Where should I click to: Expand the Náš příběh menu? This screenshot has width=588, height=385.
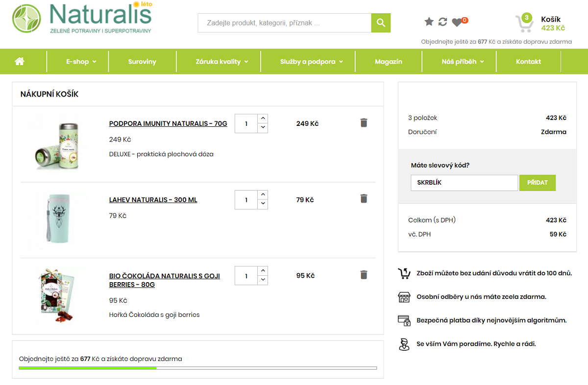point(463,62)
